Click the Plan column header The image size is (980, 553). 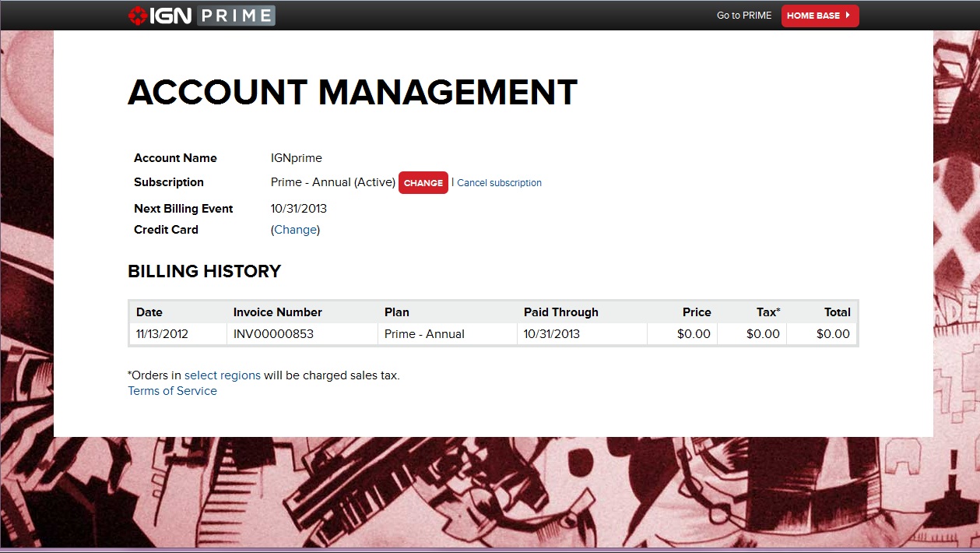pyautogui.click(x=448, y=312)
